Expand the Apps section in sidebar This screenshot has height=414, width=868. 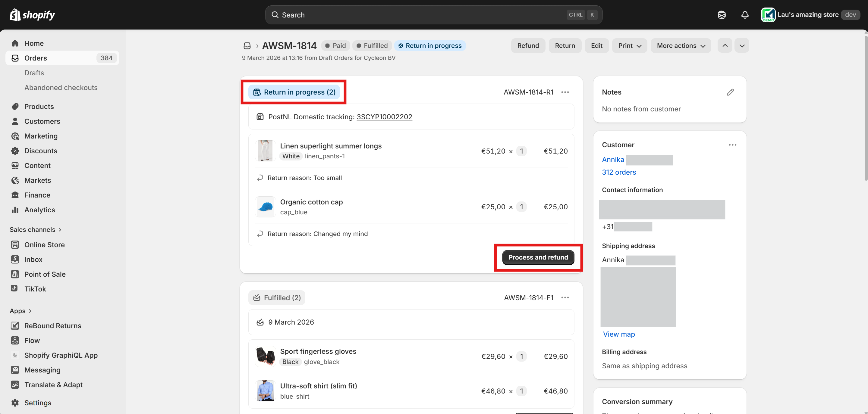(20, 311)
